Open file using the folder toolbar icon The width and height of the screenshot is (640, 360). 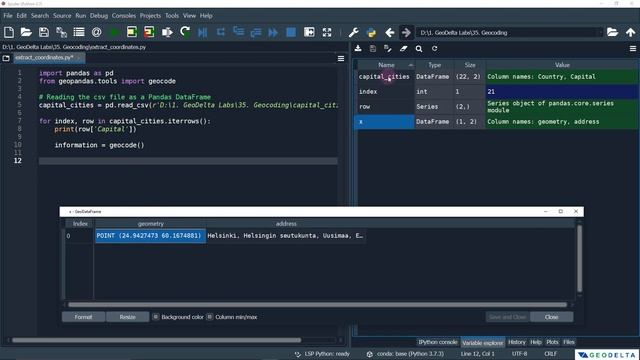[x=26, y=32]
